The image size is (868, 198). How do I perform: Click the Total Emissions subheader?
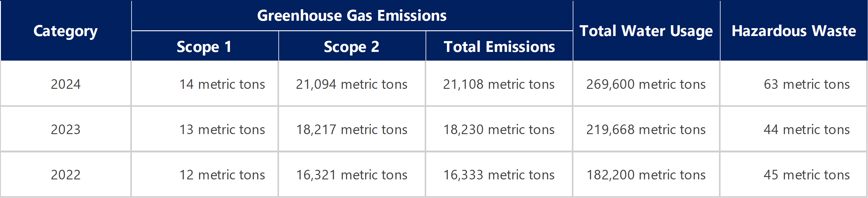point(499,46)
